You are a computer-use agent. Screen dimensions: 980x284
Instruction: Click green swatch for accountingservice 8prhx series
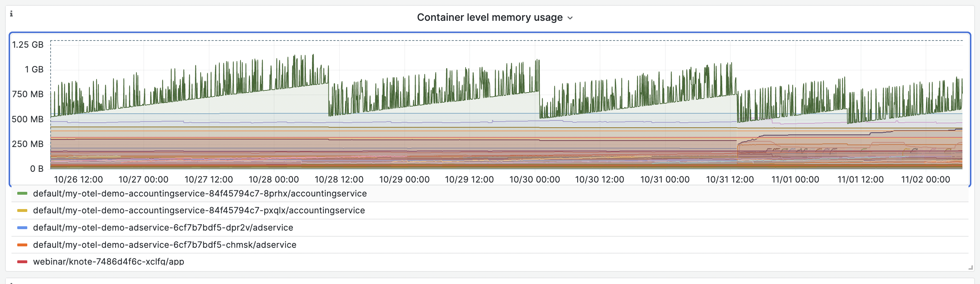pos(23,194)
